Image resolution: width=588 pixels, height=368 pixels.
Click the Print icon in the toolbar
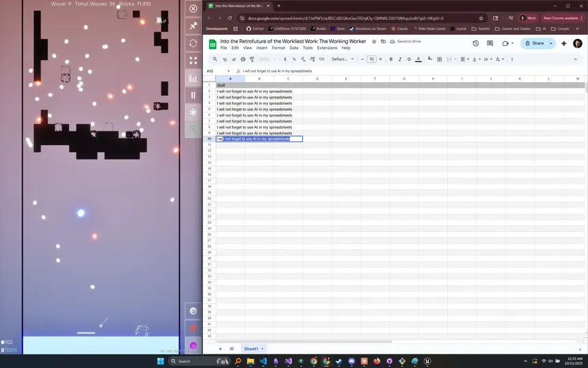243,60
